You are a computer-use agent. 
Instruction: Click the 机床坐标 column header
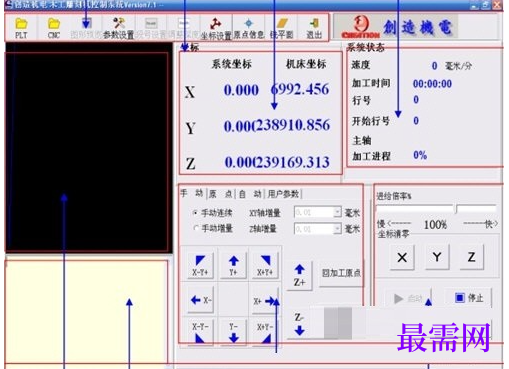(x=306, y=64)
